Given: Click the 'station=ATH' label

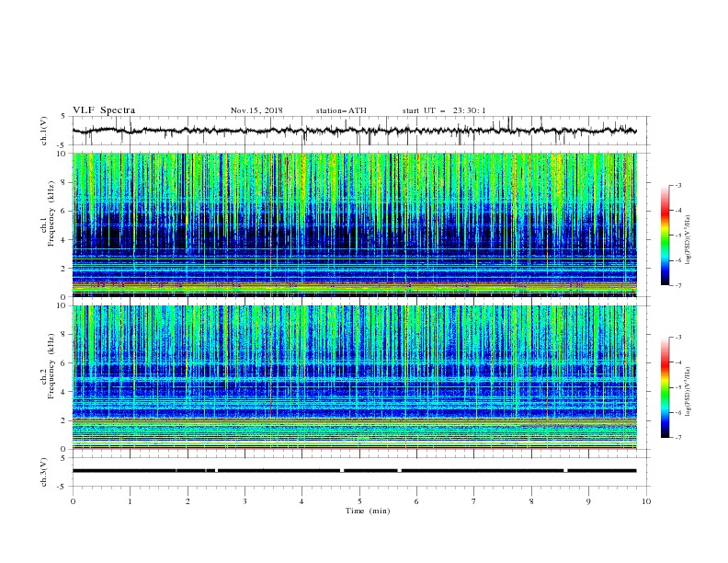Looking at the screenshot, I should [341, 110].
